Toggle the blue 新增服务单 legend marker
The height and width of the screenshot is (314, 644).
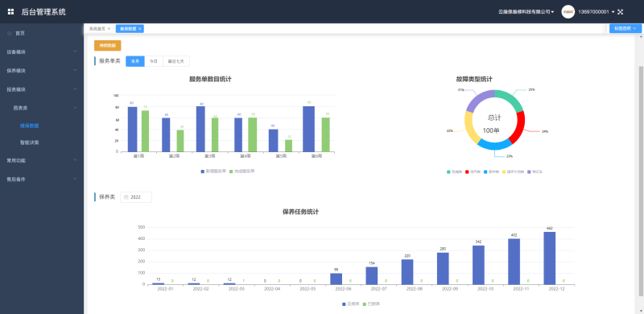[x=202, y=171]
